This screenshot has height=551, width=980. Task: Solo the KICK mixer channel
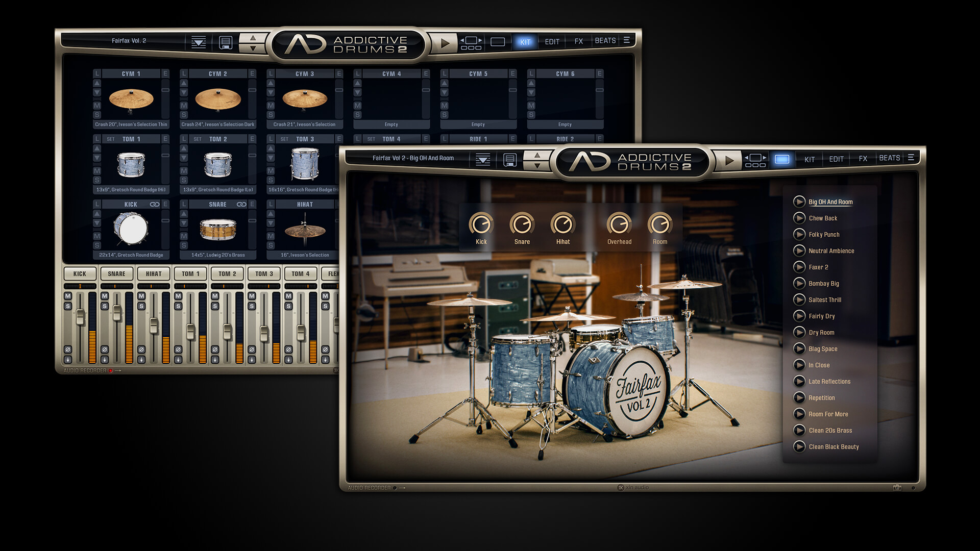pos(68,306)
